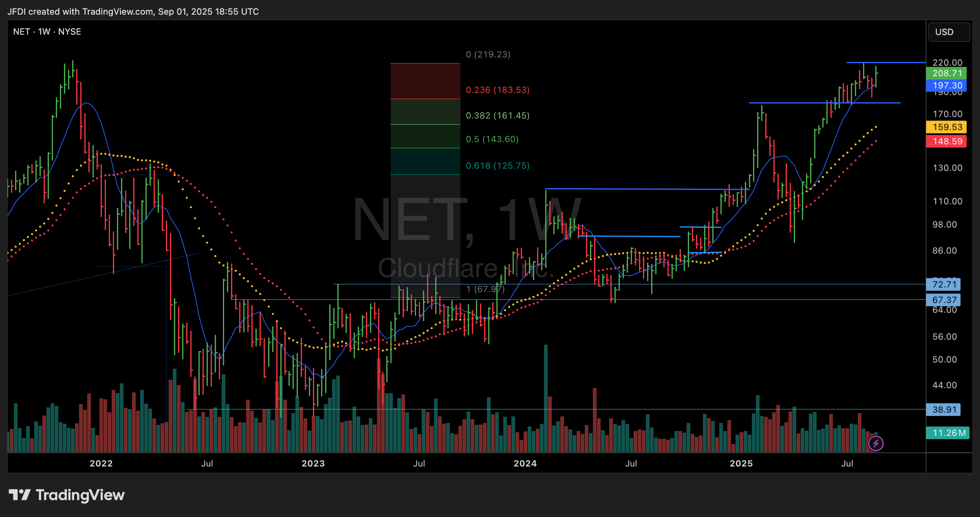Click the yellow 159.53 price tag
Image resolution: width=980 pixels, height=517 pixels.
[x=947, y=127]
